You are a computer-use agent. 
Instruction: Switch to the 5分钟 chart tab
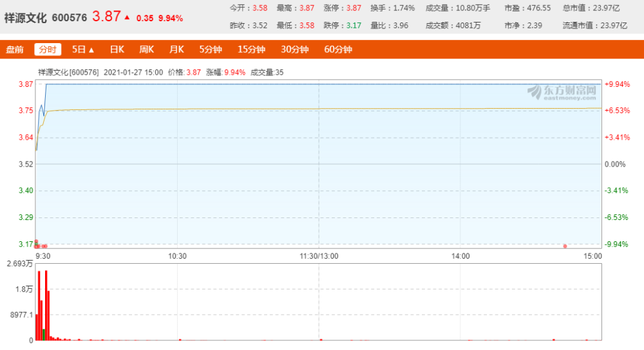[211, 50]
